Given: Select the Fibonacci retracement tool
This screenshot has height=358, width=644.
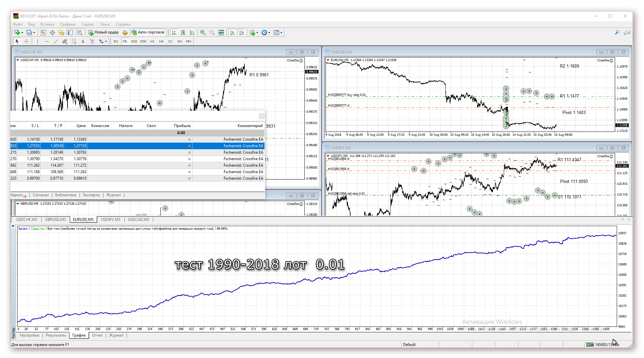Looking at the screenshot, I should click(74, 41).
